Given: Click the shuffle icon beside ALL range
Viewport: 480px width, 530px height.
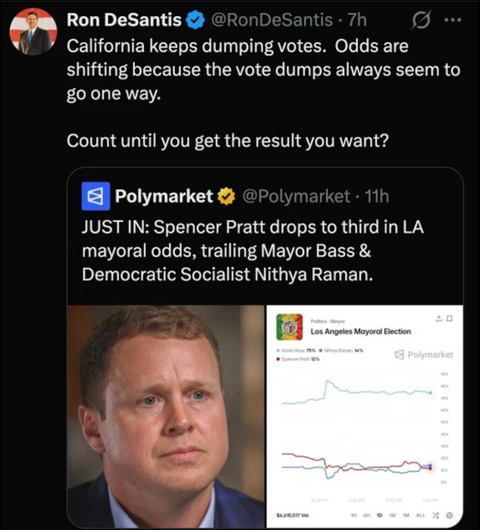Looking at the screenshot, I should click(436, 515).
